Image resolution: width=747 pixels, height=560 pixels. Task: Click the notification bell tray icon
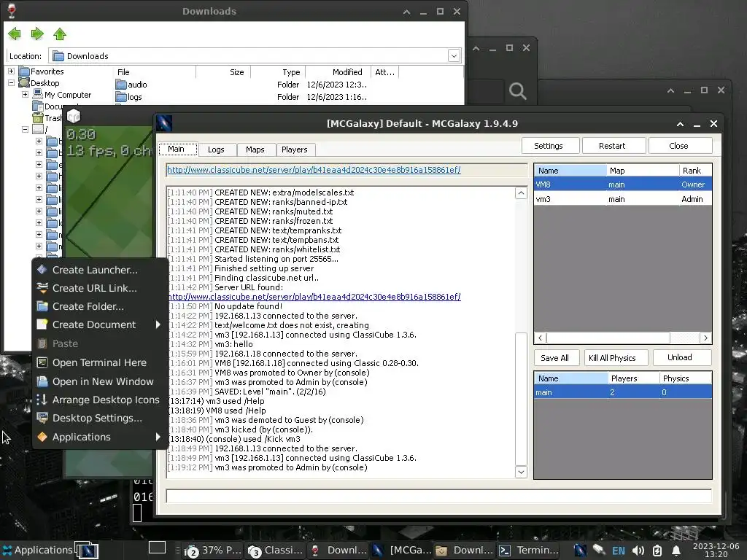[x=676, y=551]
